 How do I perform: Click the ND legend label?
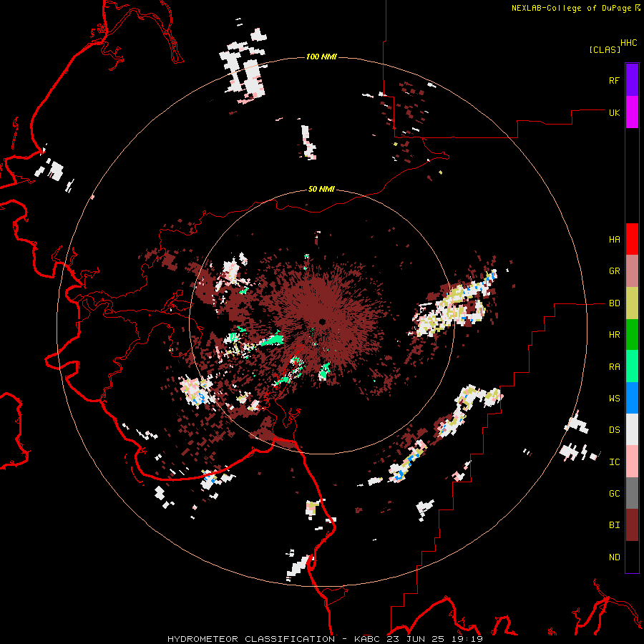[x=614, y=557]
